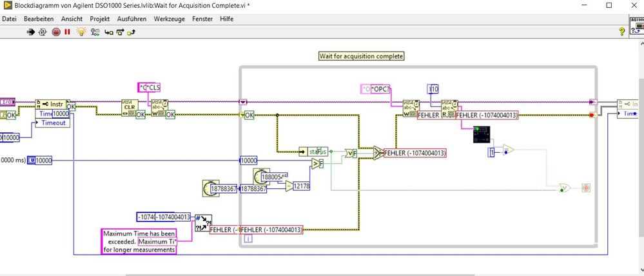Select the Subtract node showing 12178

(x=289, y=186)
